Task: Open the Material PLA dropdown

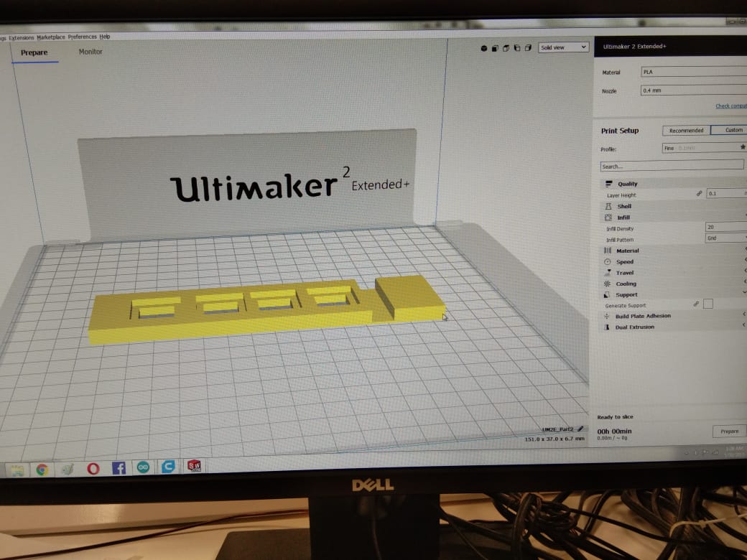Action: 694,72
